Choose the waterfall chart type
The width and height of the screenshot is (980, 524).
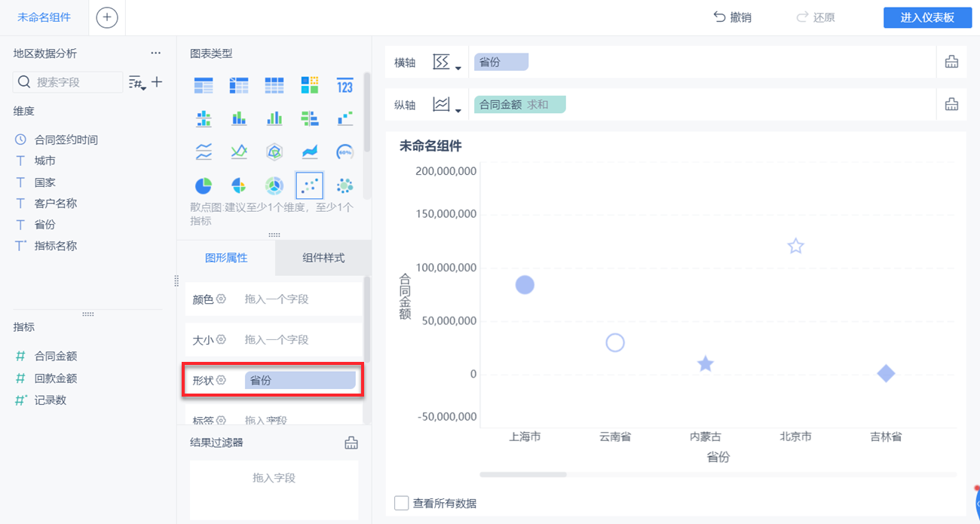[345, 118]
